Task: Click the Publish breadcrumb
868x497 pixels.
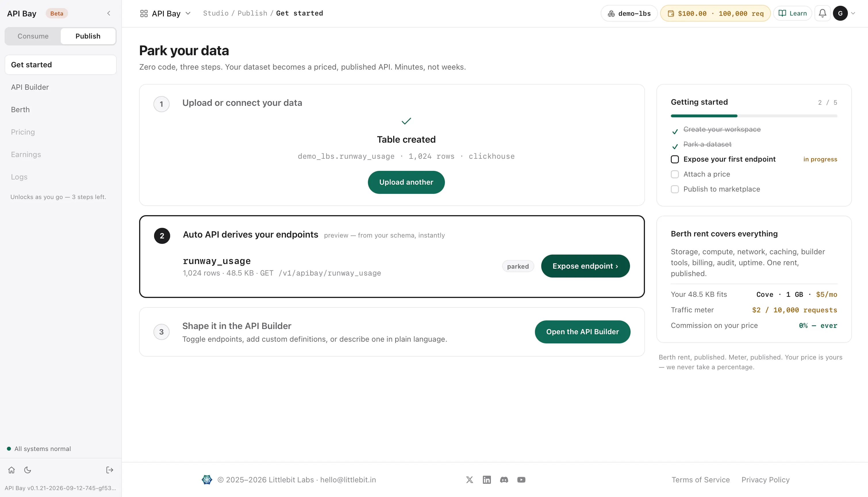Action: tap(252, 13)
